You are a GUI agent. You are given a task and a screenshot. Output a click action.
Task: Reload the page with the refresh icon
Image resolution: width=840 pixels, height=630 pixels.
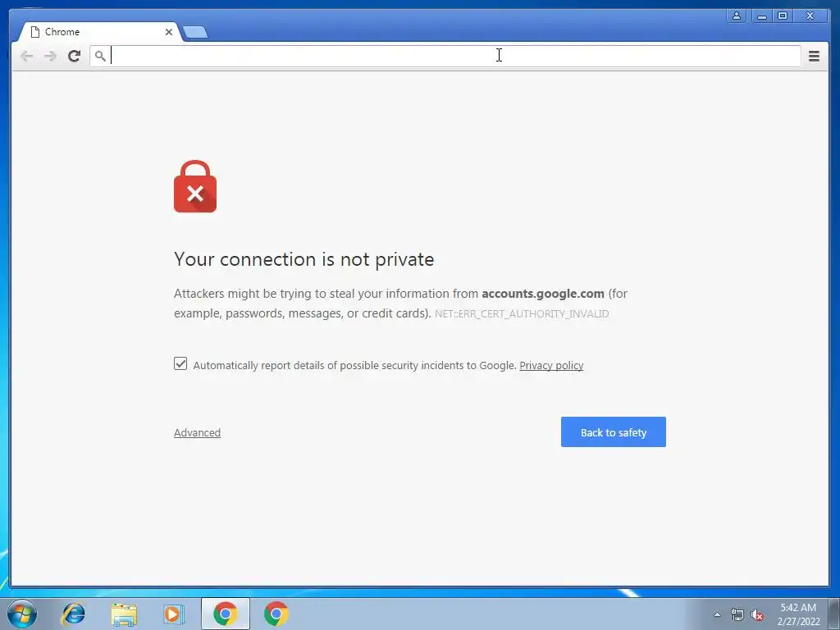[x=74, y=56]
